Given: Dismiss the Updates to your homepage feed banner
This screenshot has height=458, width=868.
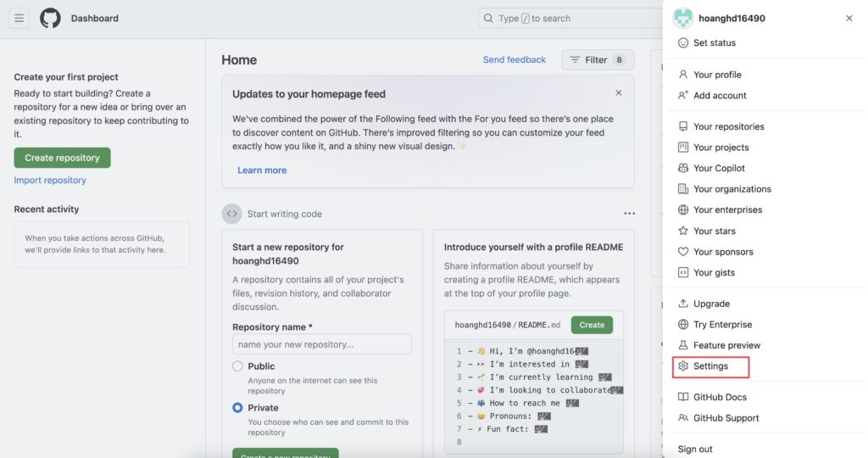Looking at the screenshot, I should tap(618, 93).
